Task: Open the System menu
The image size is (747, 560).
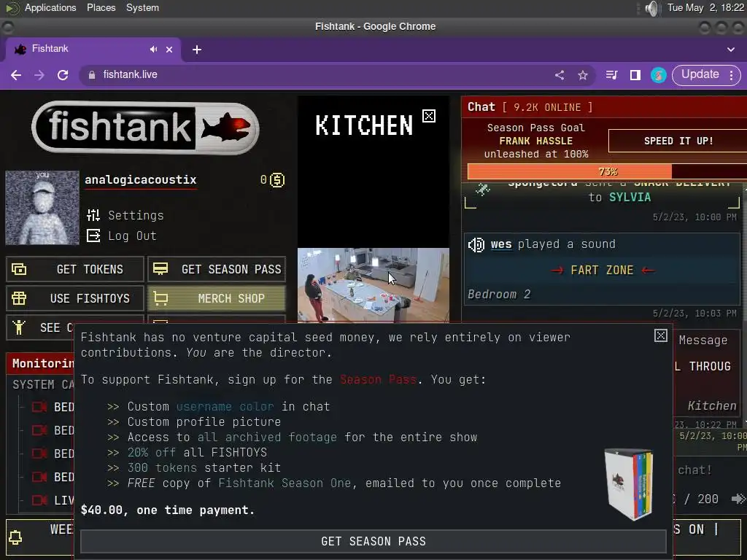Action: pos(142,7)
